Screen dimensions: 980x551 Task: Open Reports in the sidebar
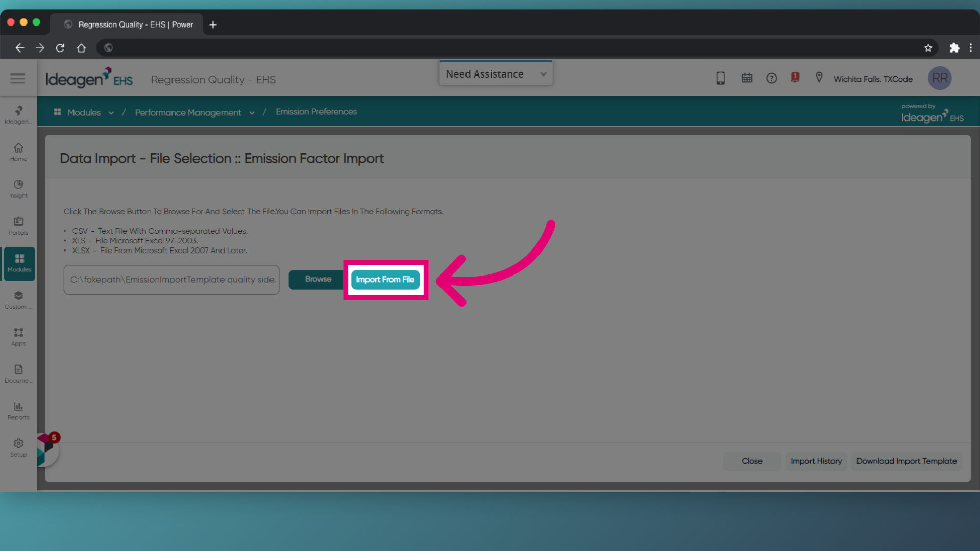18,411
